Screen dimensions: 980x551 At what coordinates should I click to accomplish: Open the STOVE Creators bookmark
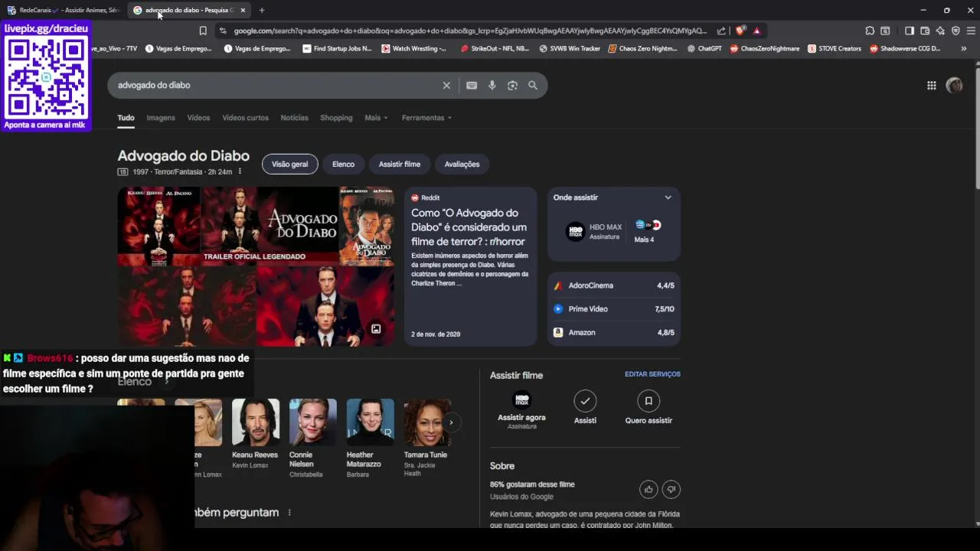pyautogui.click(x=835, y=48)
